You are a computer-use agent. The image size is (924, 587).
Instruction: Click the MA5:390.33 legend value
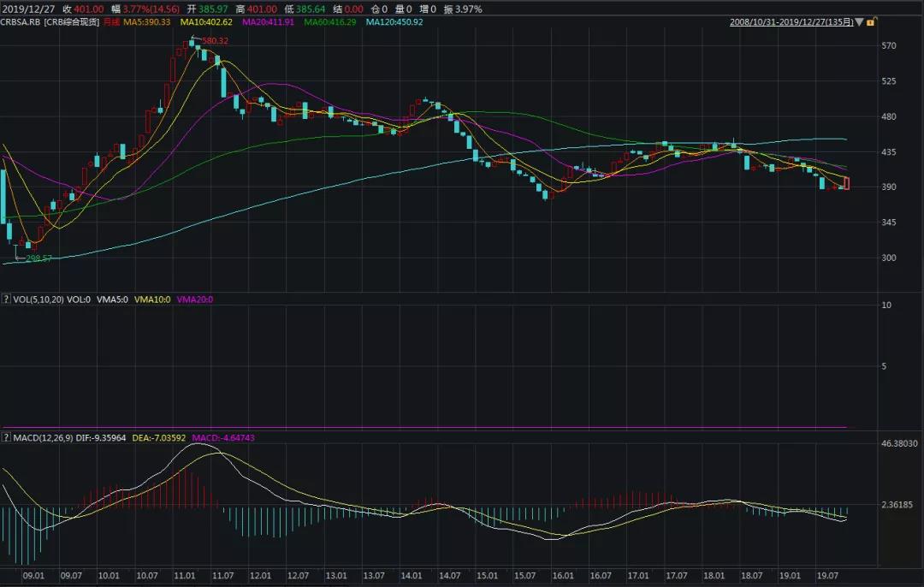tap(147, 22)
